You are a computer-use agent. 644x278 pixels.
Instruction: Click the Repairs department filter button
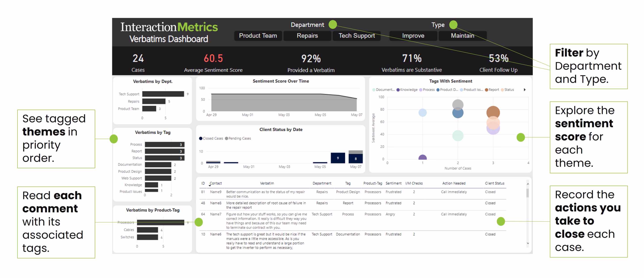pyautogui.click(x=307, y=36)
